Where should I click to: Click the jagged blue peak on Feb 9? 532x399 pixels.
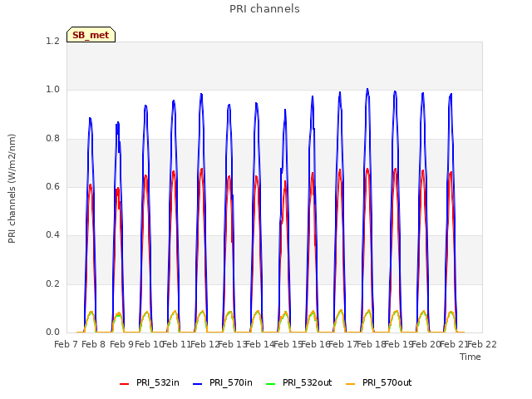[118, 123]
